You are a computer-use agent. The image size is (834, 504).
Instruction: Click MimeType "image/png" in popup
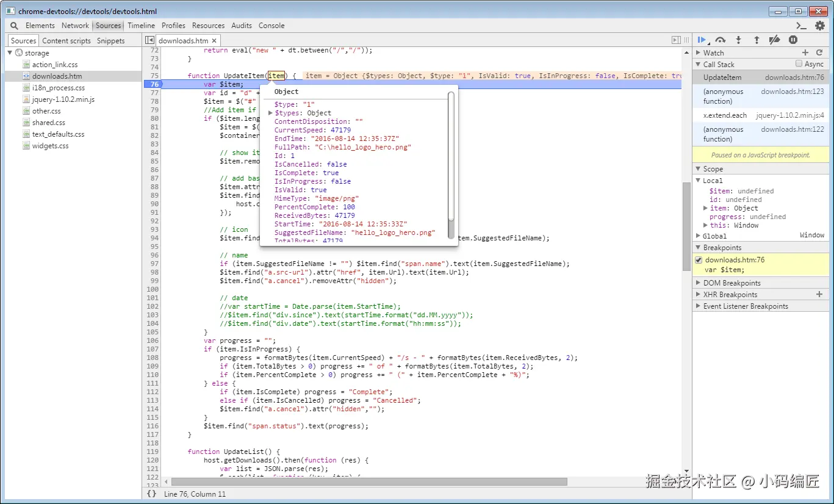(337, 198)
